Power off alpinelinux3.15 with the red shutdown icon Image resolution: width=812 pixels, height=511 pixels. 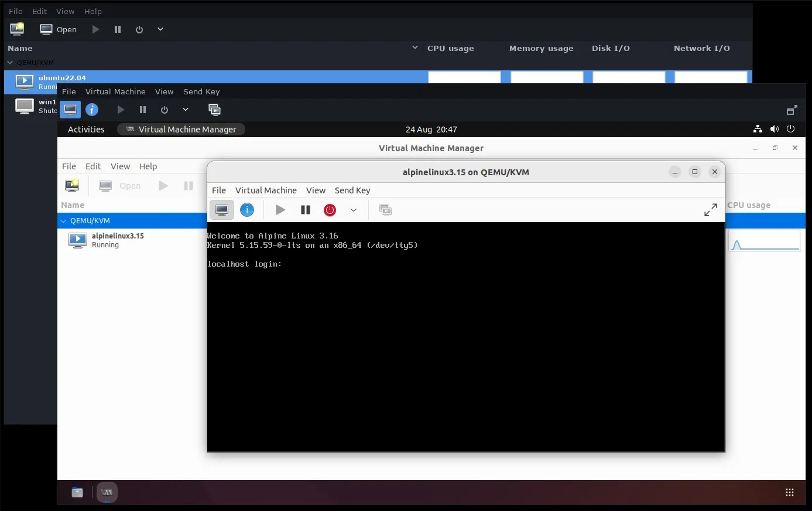point(330,209)
